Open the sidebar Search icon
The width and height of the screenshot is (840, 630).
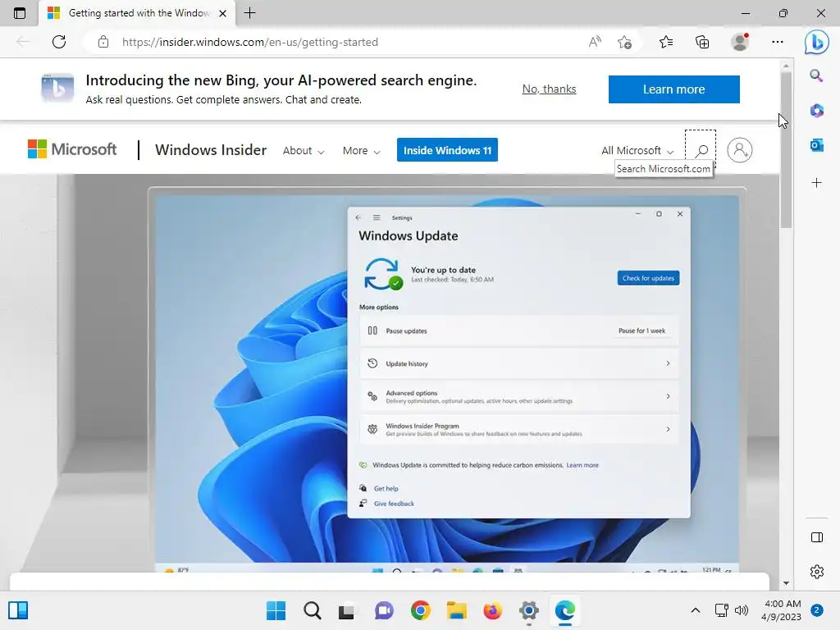[x=816, y=75]
